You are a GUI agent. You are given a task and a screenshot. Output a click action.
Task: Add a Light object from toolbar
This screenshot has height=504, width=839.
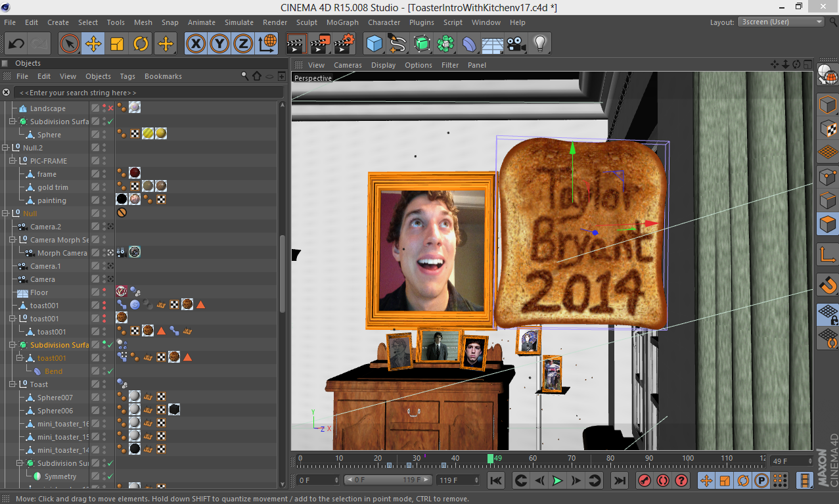(x=540, y=44)
